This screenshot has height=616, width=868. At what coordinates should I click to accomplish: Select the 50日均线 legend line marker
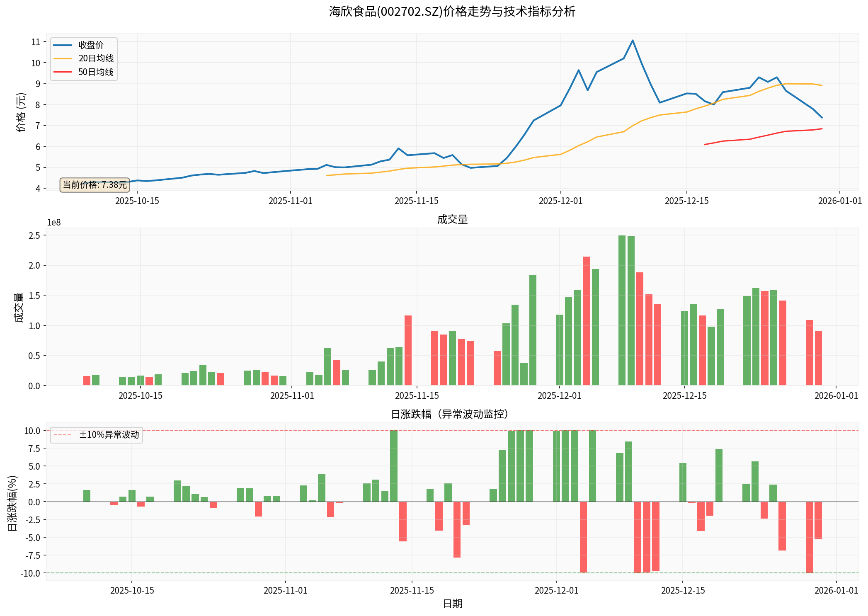click(62, 71)
